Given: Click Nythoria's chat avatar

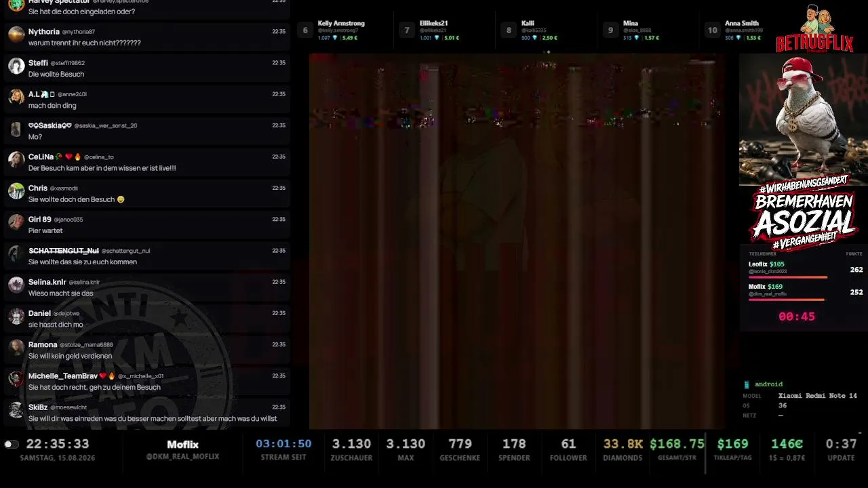Looking at the screenshot, I should pos(16,35).
